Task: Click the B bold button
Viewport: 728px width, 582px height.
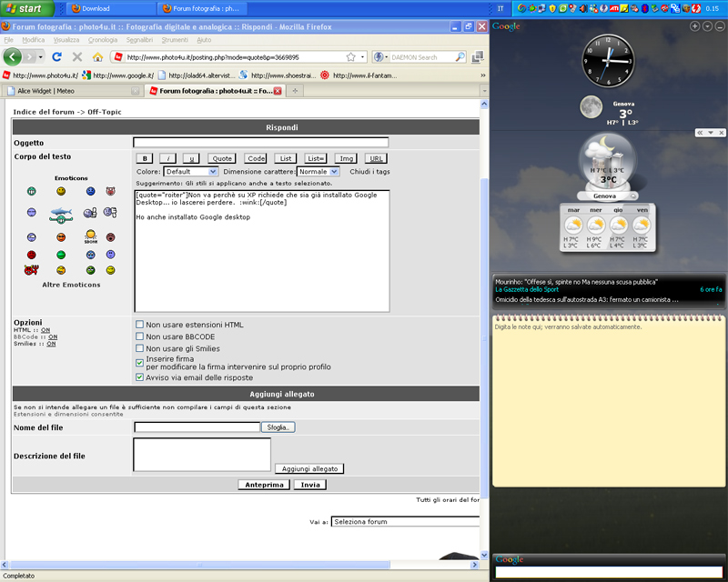Action: point(145,158)
